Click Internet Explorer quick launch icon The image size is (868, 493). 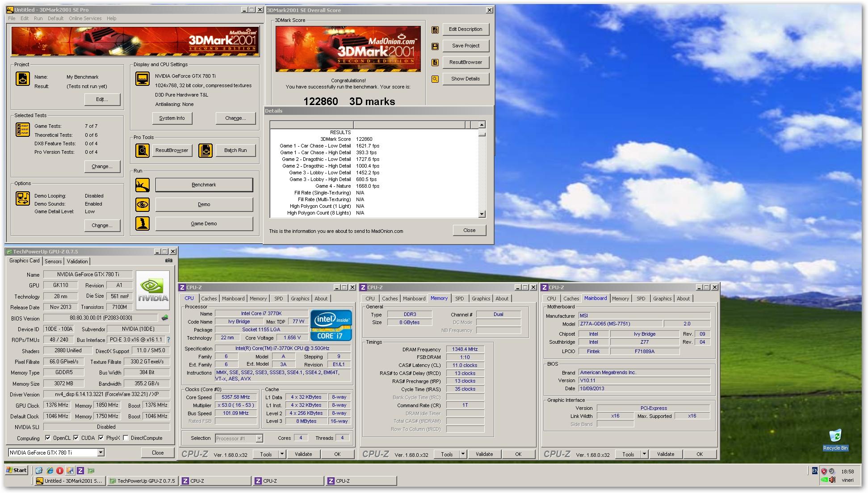[50, 471]
